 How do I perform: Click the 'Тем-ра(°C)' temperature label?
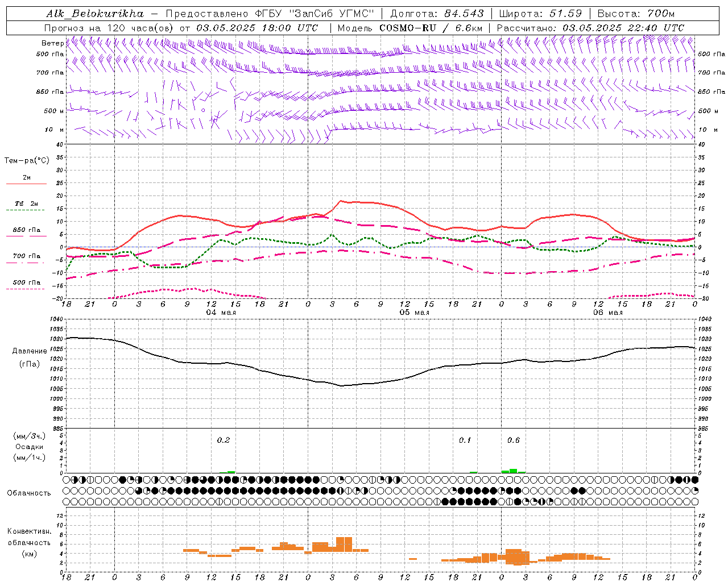(27, 161)
